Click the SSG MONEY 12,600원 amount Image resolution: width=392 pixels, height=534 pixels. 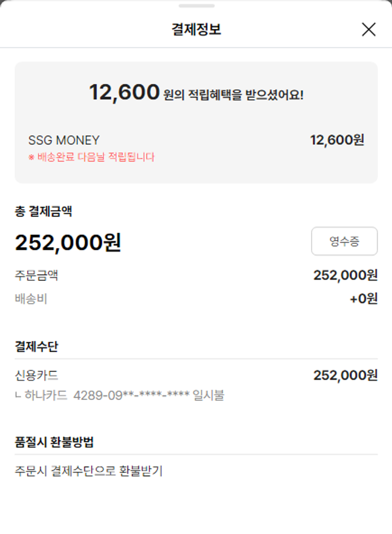(337, 140)
